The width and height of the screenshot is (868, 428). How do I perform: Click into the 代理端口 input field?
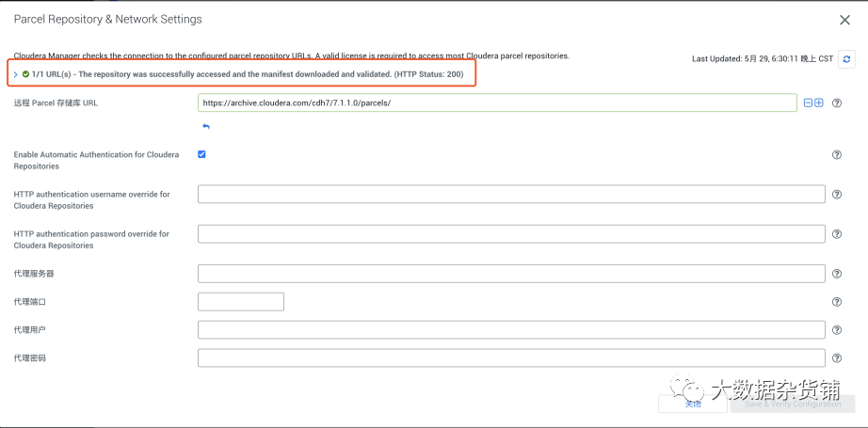241,302
